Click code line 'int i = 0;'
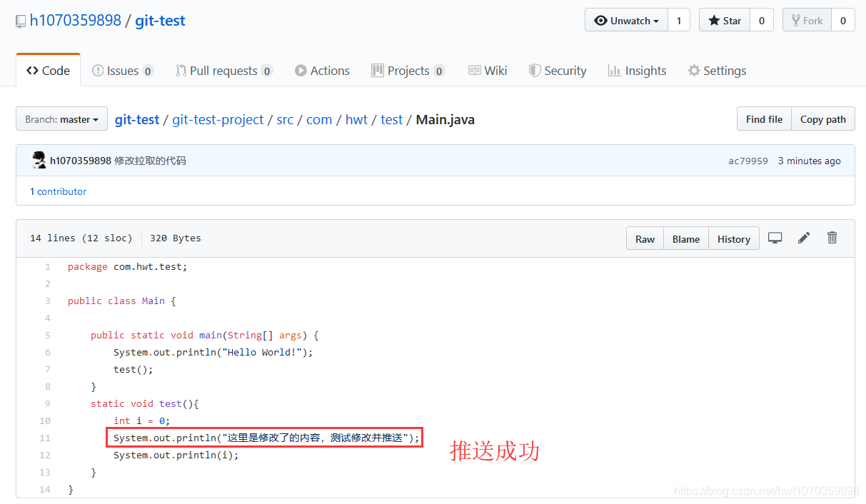 (142, 420)
